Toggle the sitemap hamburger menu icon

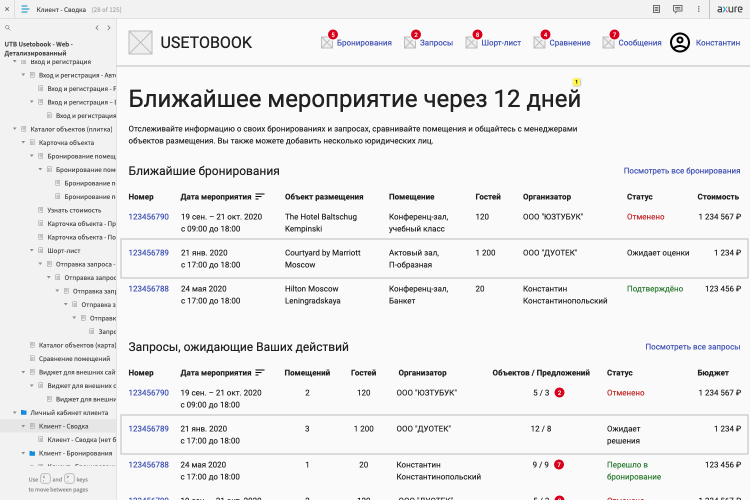25,9
